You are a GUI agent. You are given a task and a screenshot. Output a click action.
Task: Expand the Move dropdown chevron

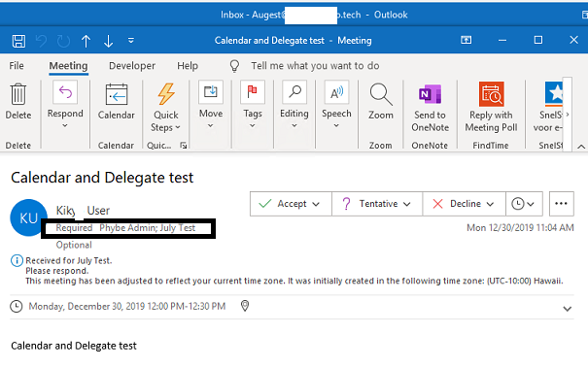pos(210,126)
